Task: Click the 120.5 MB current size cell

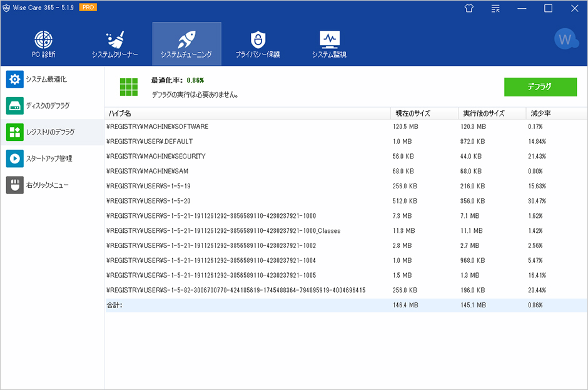Action: click(x=405, y=126)
